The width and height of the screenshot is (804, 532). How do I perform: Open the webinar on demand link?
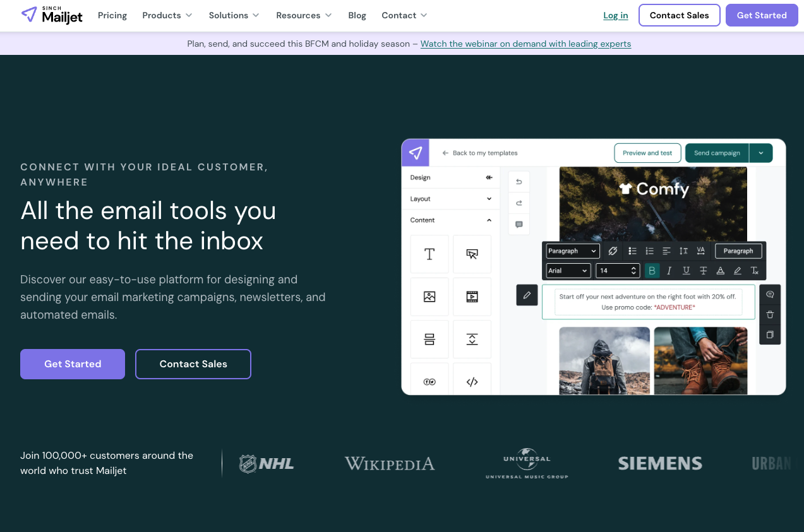[x=525, y=44]
